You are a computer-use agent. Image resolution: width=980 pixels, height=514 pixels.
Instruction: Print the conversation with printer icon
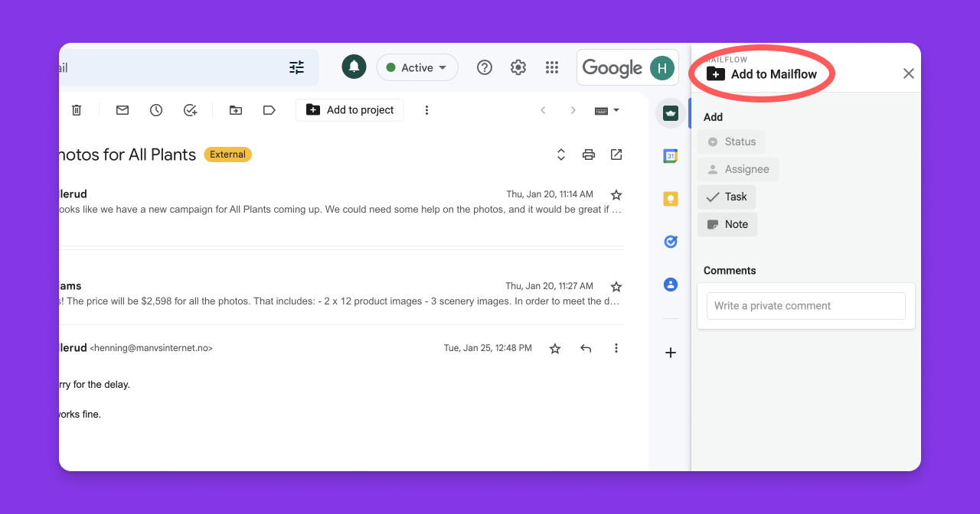click(x=589, y=155)
